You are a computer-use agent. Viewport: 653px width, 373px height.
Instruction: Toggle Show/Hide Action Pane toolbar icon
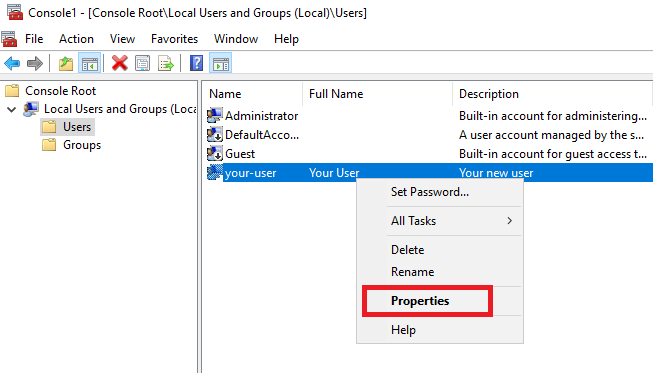(x=220, y=64)
